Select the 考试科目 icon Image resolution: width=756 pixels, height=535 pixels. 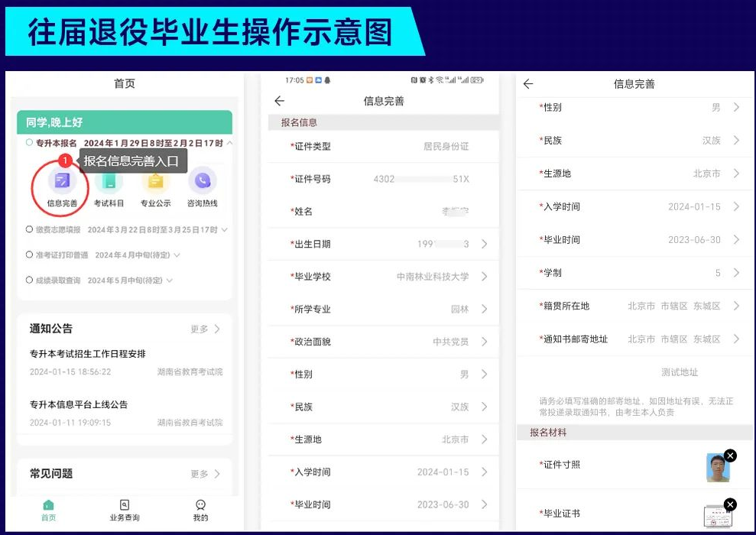point(107,182)
